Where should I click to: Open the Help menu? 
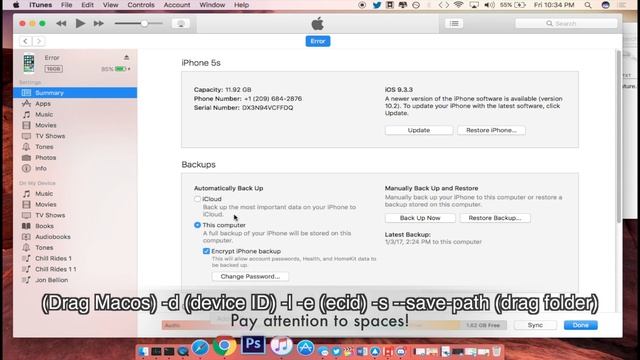pos(241,5)
